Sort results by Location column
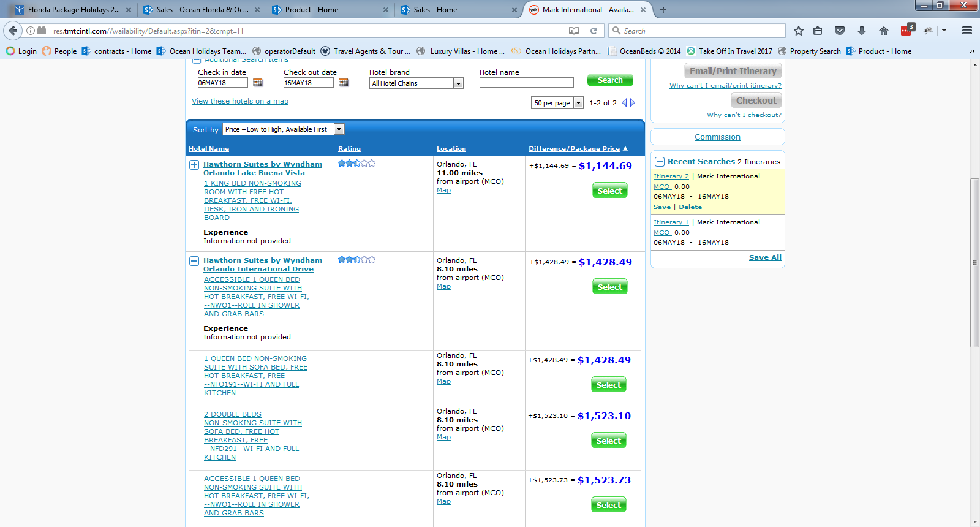 [x=451, y=149]
